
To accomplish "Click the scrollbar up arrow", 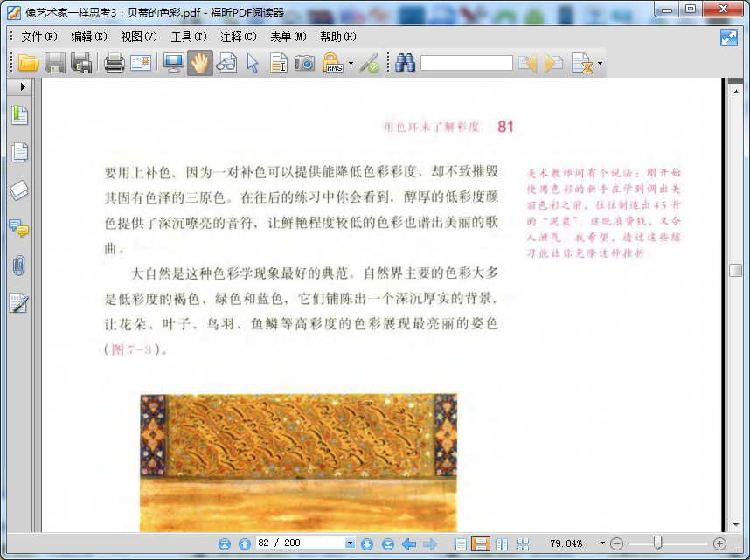I will 736,92.
